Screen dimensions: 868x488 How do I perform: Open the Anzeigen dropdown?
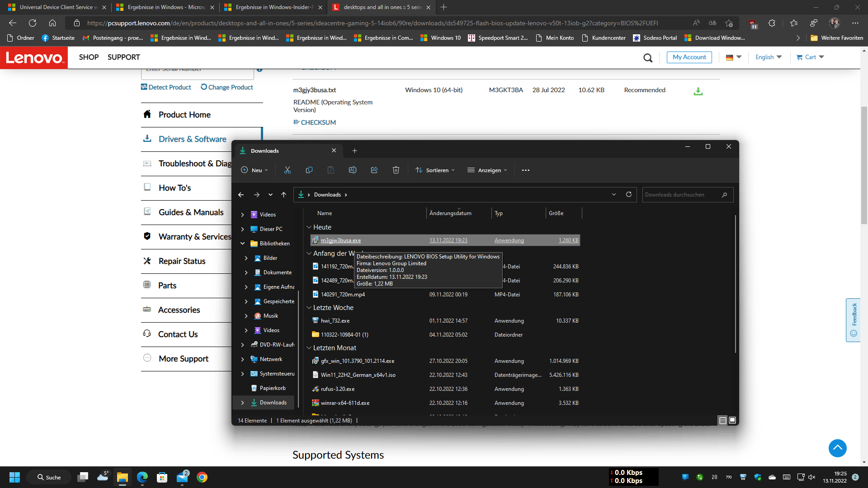487,170
